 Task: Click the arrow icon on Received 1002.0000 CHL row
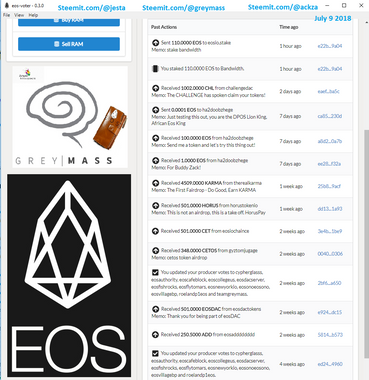click(x=155, y=88)
